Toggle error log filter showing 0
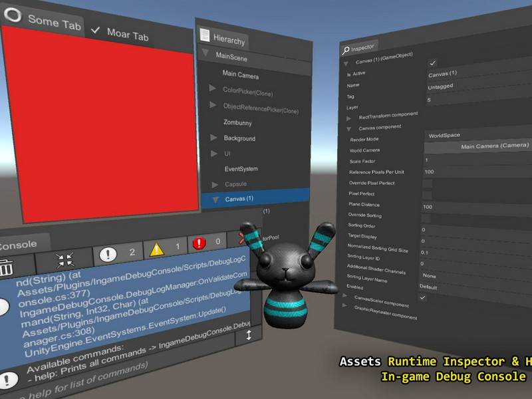 207,243
